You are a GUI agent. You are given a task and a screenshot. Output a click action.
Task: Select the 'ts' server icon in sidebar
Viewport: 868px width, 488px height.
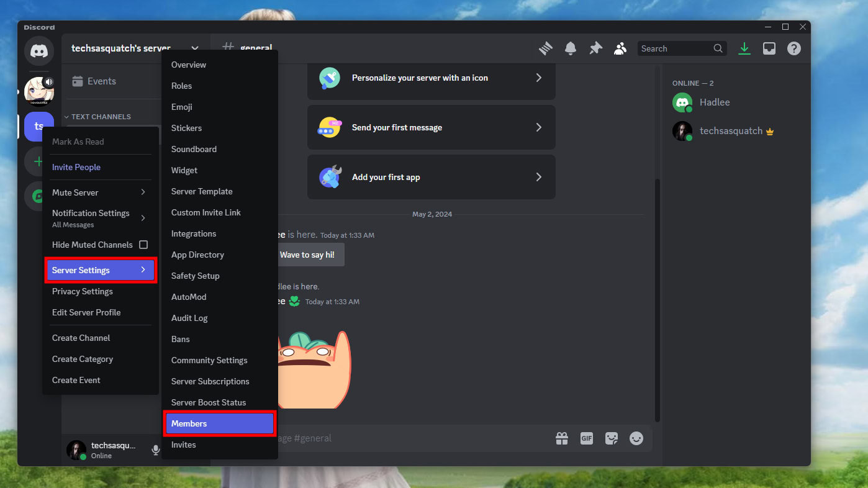pyautogui.click(x=39, y=127)
